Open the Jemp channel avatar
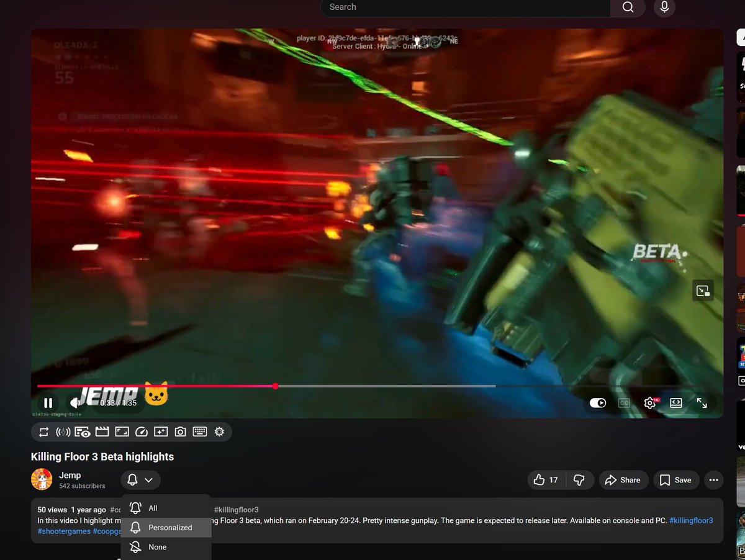 coord(42,479)
